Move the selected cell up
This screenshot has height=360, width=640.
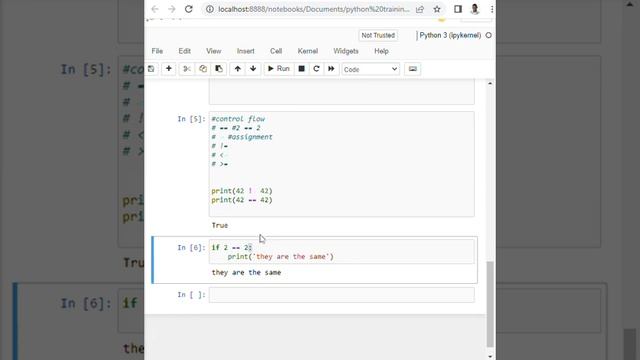point(238,69)
